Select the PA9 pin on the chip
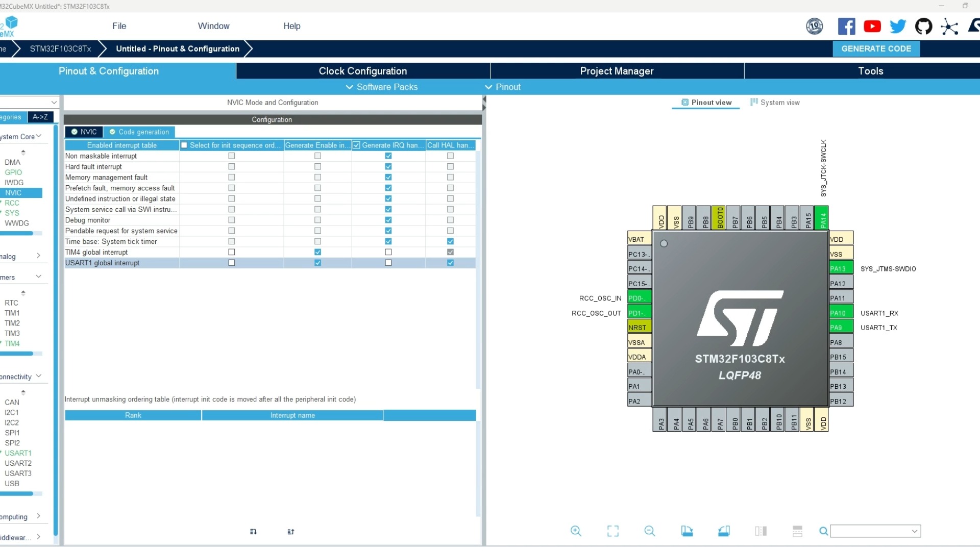 841,328
